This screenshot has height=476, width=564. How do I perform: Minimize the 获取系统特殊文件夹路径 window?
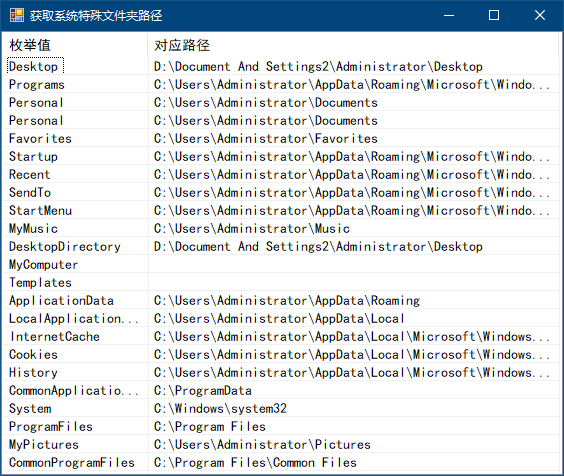449,15
